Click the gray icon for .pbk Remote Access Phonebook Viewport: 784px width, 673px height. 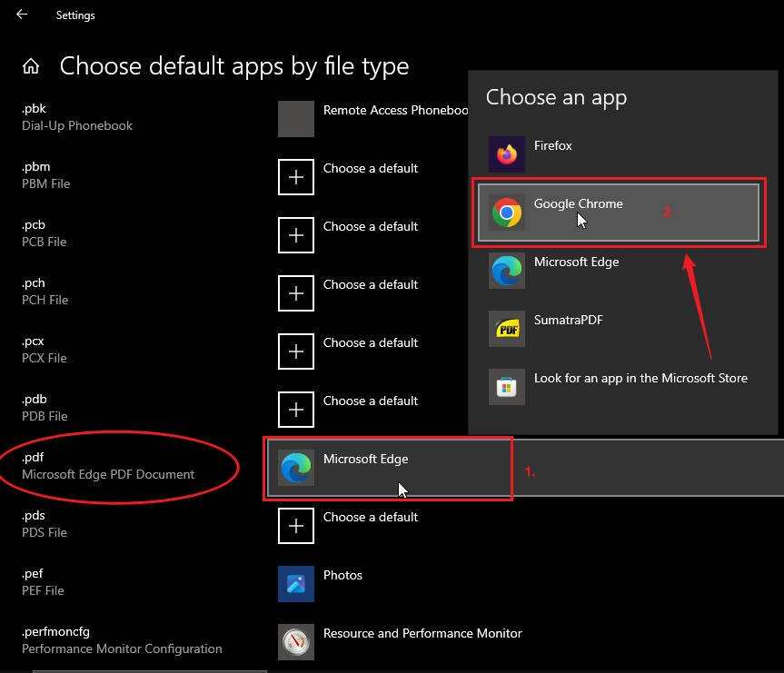296,119
